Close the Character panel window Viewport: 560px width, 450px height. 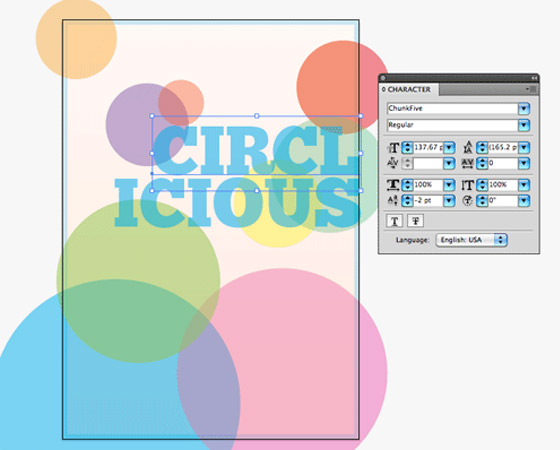click(x=383, y=78)
